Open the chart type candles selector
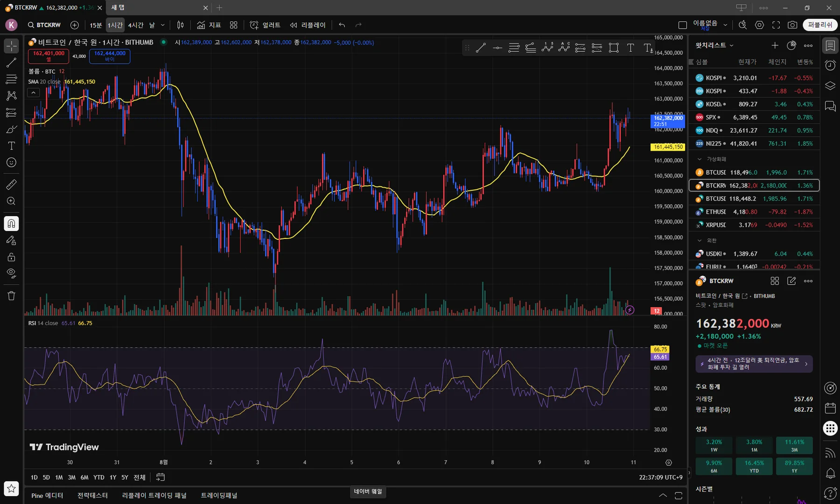Viewport: 840px width, 504px height. click(180, 25)
